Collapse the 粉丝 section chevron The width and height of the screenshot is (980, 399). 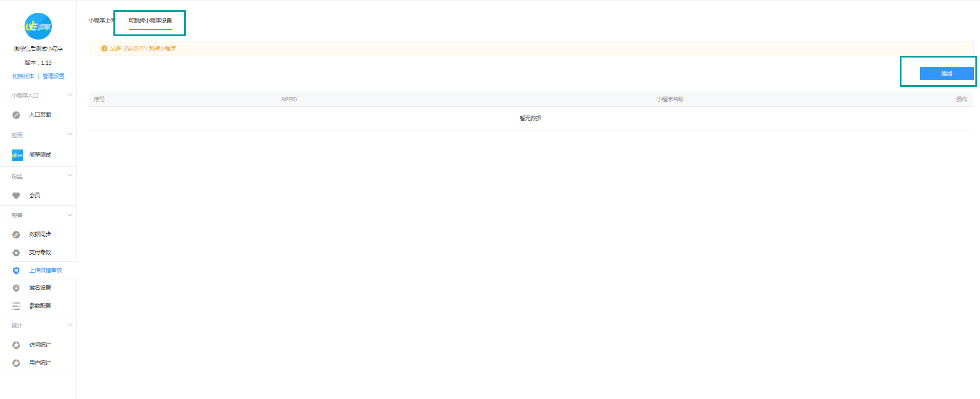70,175
